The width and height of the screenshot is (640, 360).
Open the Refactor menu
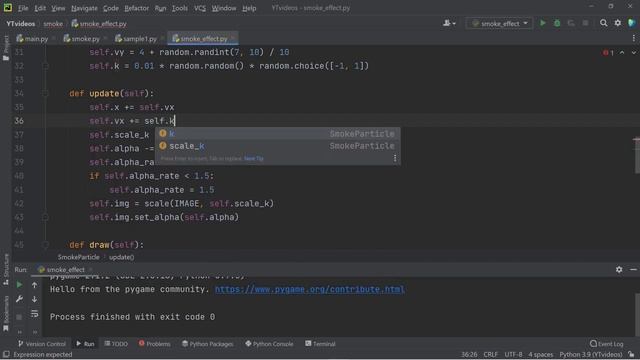[136, 8]
